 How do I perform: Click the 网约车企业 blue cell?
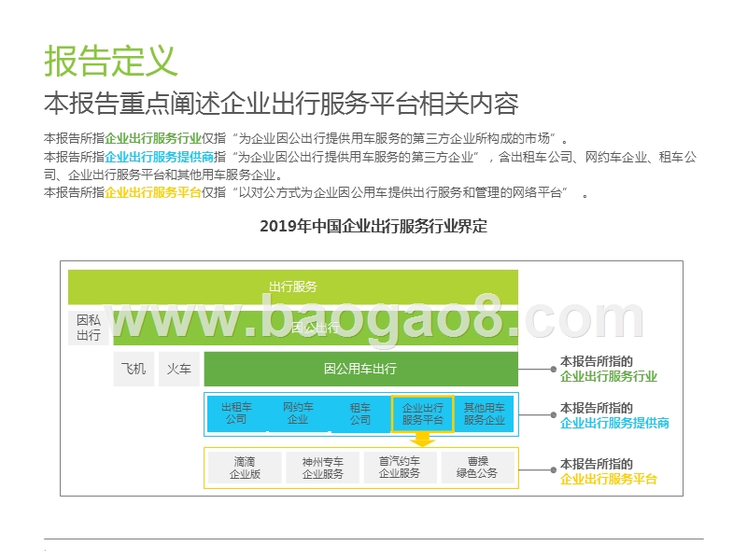pos(298,413)
